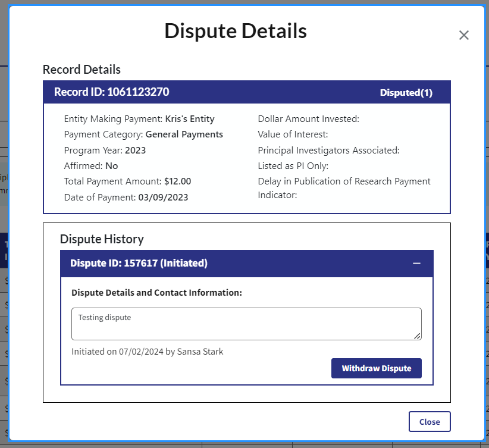
Task: Click the $12.00 Total Payment Amount
Action: 177,181
